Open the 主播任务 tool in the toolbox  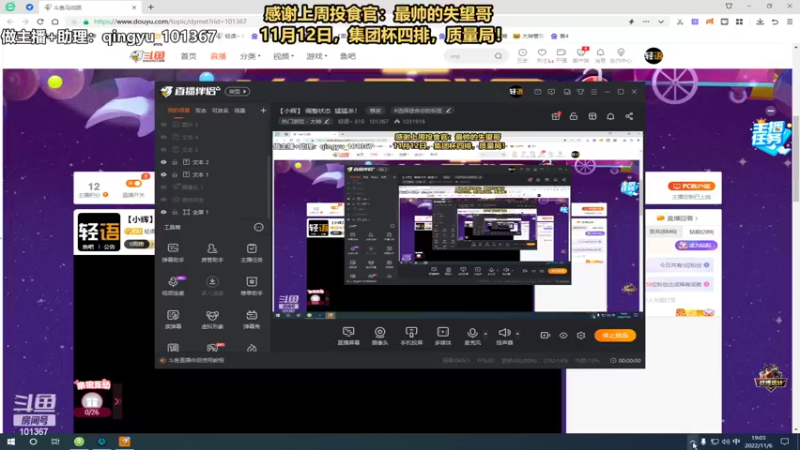point(252,253)
